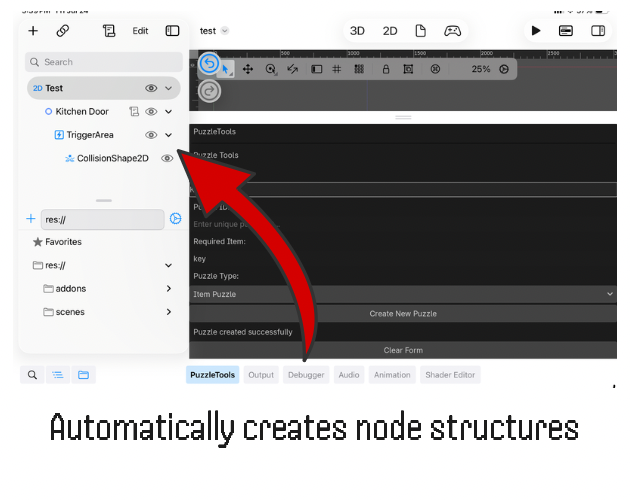This screenshot has height=500, width=630.
Task: Collapse the res:// folder chevron
Action: (x=168, y=265)
